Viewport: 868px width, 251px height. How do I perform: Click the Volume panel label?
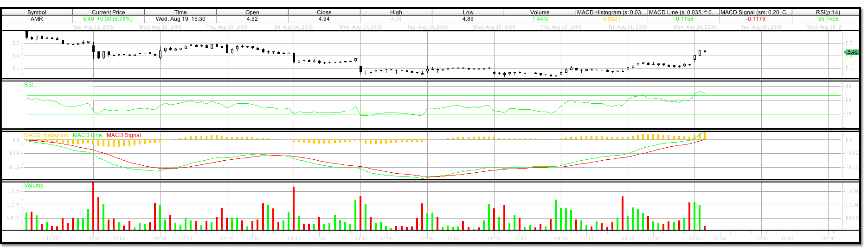[x=34, y=186]
